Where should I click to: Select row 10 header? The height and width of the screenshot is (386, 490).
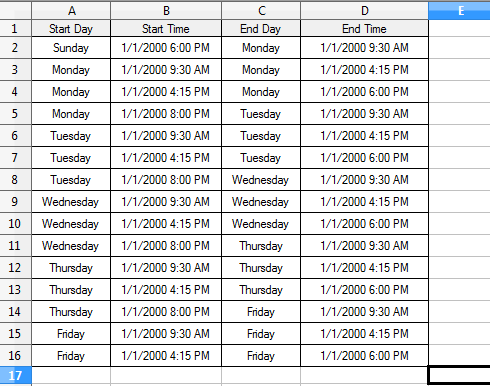tap(15, 224)
